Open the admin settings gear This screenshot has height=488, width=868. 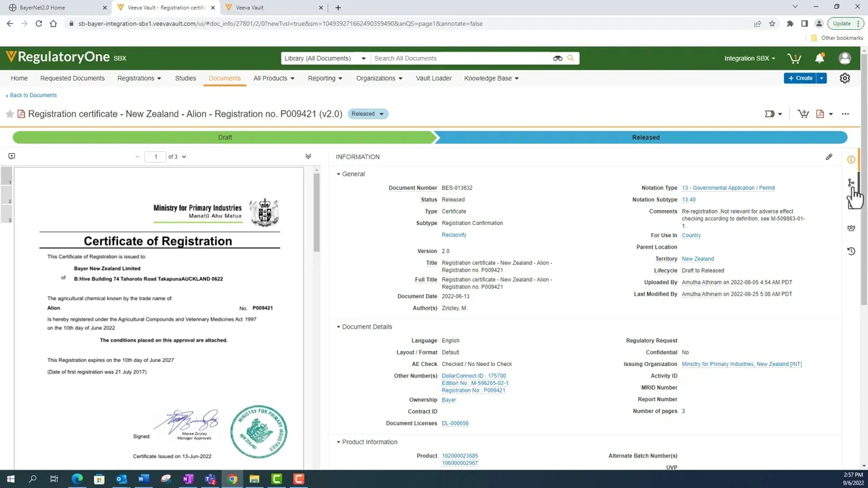(x=845, y=78)
